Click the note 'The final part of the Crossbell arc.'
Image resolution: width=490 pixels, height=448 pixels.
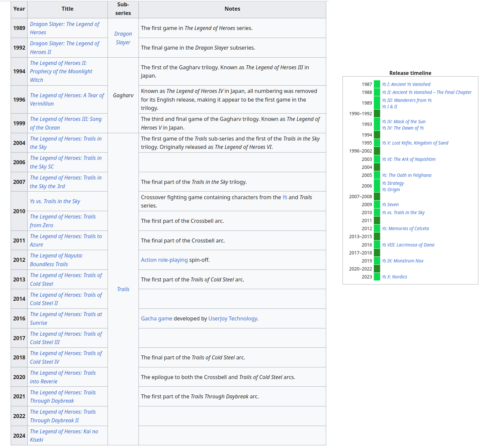pos(183,240)
